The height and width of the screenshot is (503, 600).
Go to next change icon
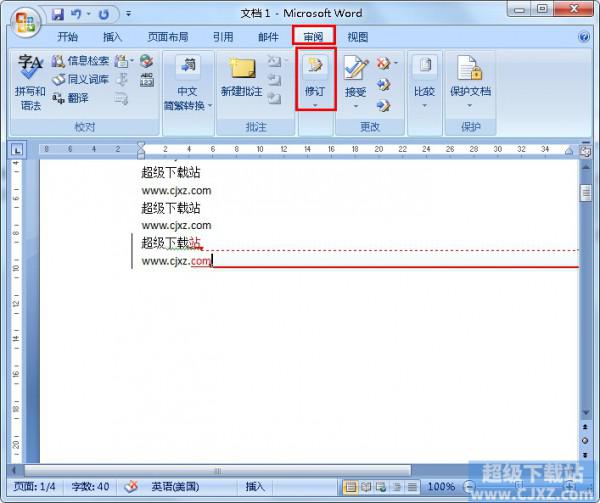coord(383,105)
